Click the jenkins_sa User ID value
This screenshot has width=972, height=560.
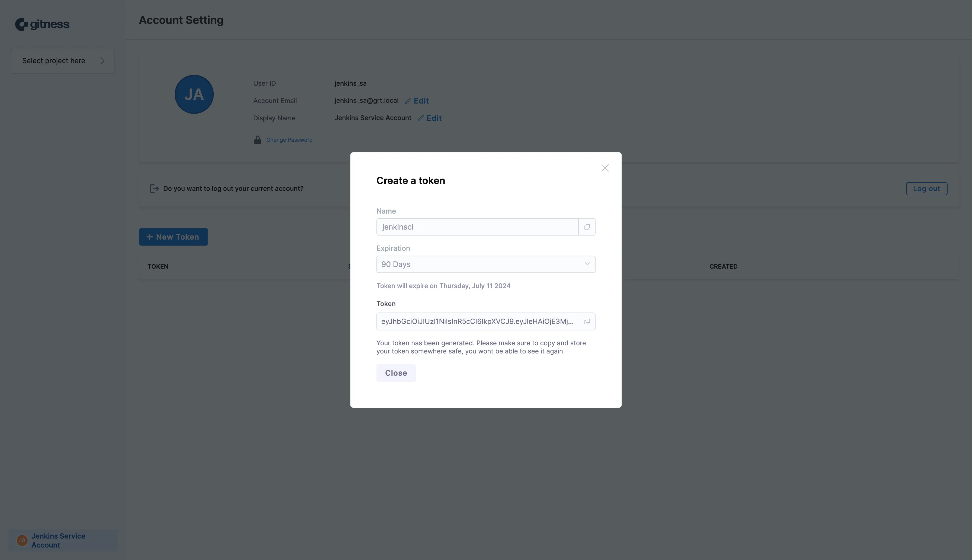(351, 83)
